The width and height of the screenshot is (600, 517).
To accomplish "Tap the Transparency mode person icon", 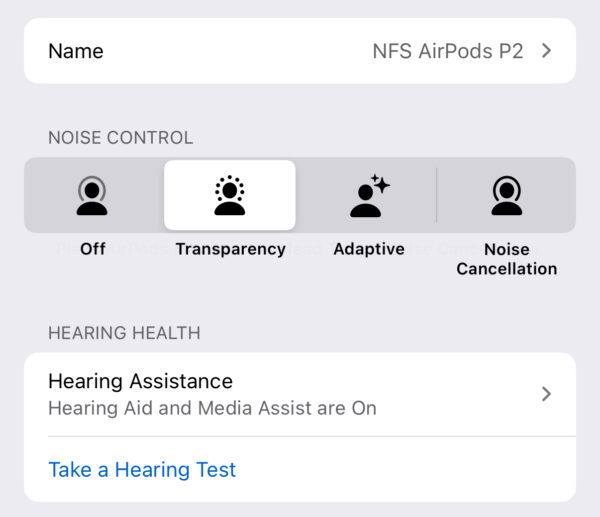I will click(x=230, y=196).
